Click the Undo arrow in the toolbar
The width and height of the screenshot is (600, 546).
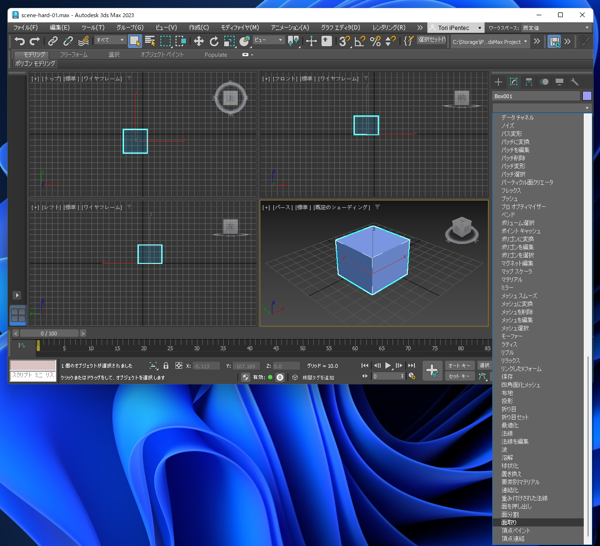click(20, 41)
